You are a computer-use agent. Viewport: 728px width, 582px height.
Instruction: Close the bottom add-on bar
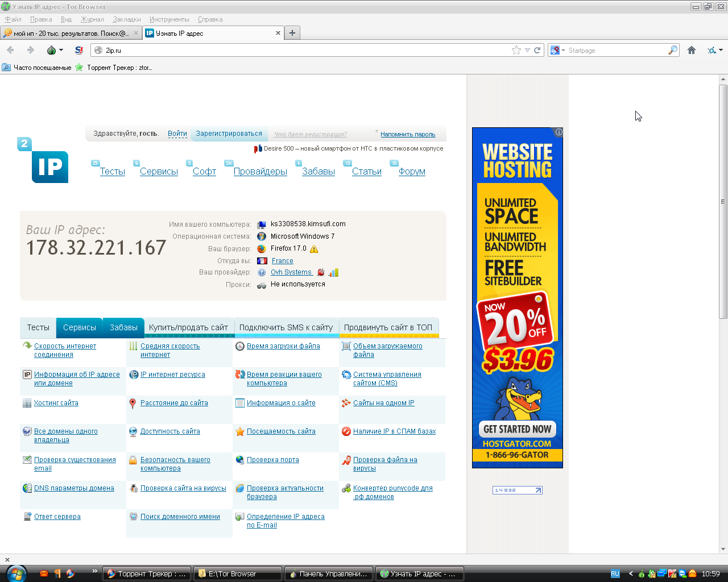pyautogui.click(x=7, y=560)
